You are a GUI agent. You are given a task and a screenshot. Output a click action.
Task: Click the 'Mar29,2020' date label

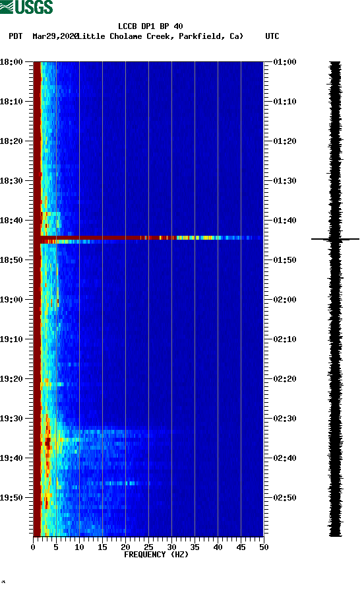click(x=55, y=36)
